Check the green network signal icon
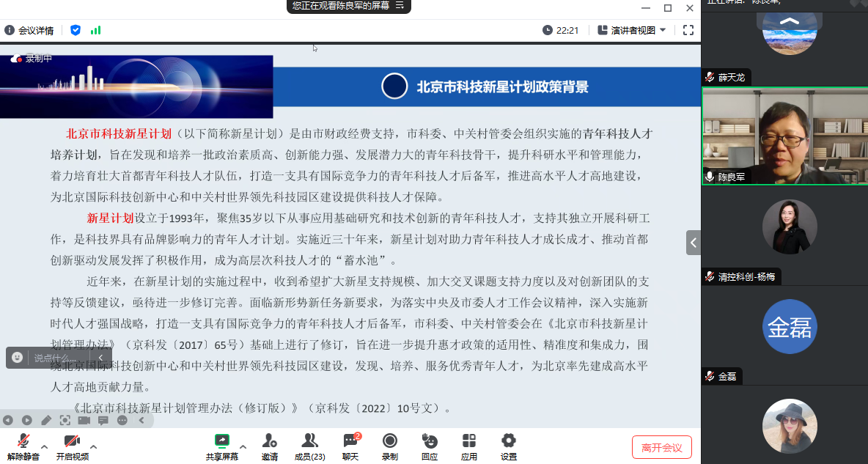868x464 pixels. tap(96, 30)
